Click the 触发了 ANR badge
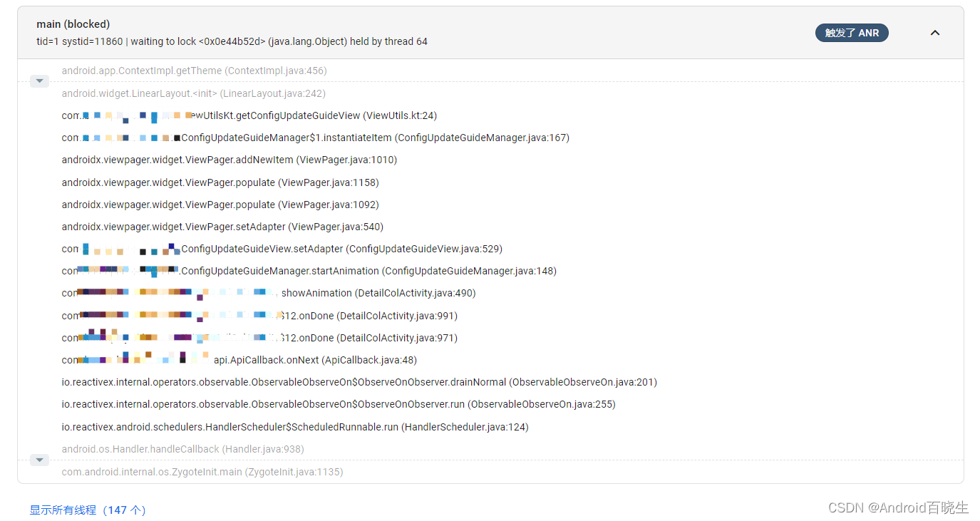Viewport: 980px width, 521px height. pos(852,33)
